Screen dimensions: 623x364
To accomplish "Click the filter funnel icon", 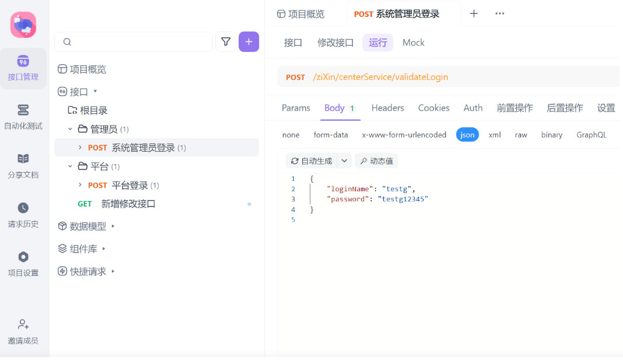I will coord(226,42).
